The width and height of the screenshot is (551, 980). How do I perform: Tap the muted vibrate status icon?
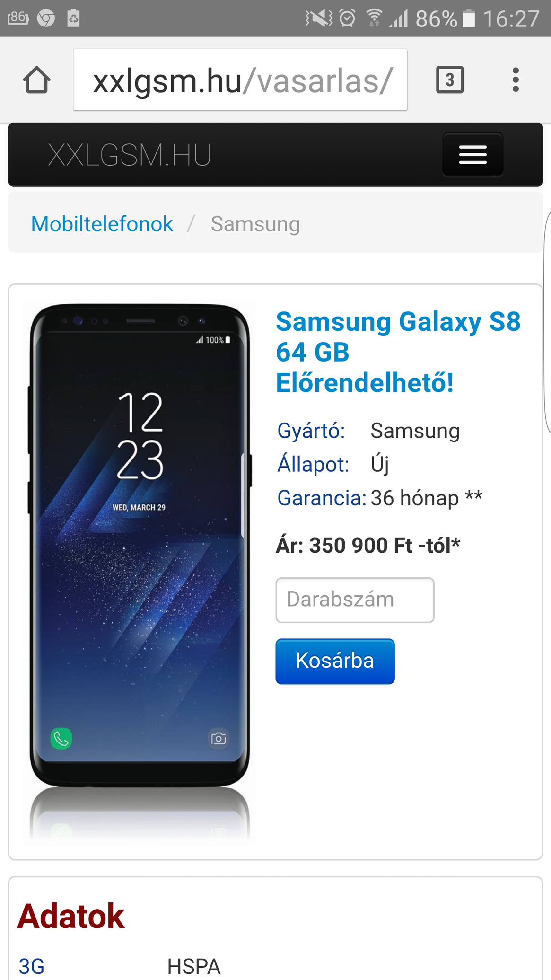319,18
